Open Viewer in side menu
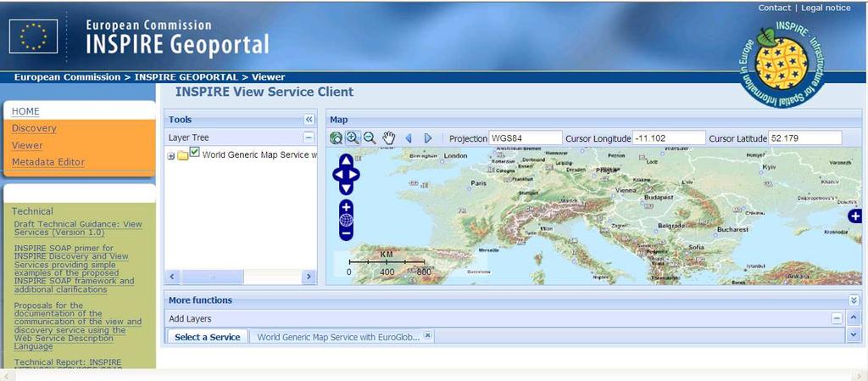 coord(27,146)
